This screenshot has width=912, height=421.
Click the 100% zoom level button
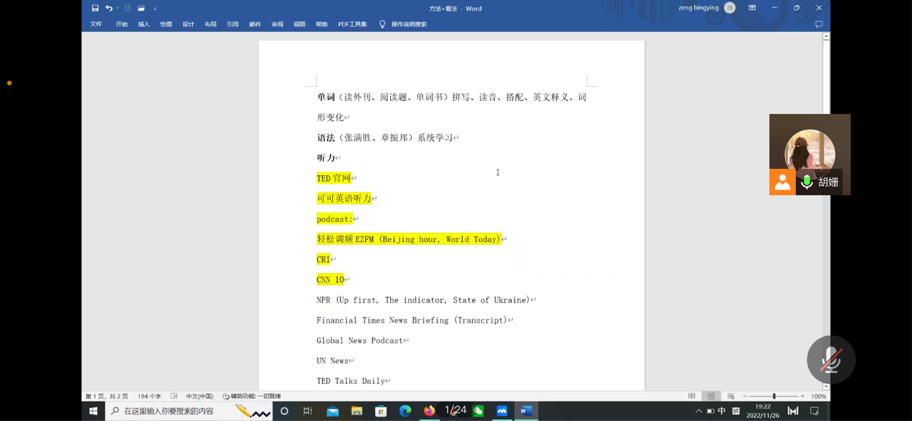click(x=818, y=397)
